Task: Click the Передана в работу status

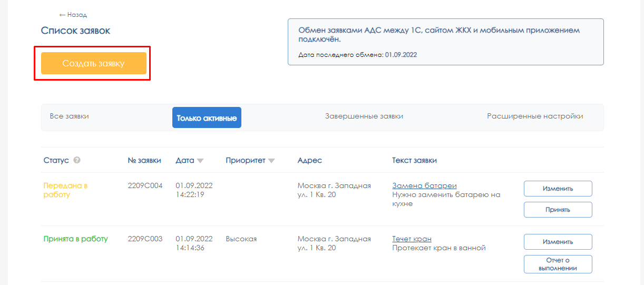Action: pyautogui.click(x=65, y=190)
